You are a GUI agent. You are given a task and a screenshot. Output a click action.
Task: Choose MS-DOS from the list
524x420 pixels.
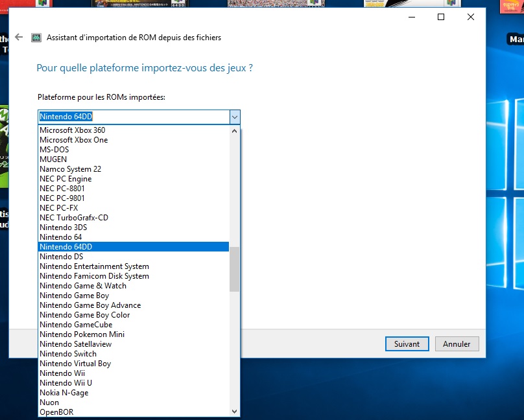click(134, 149)
